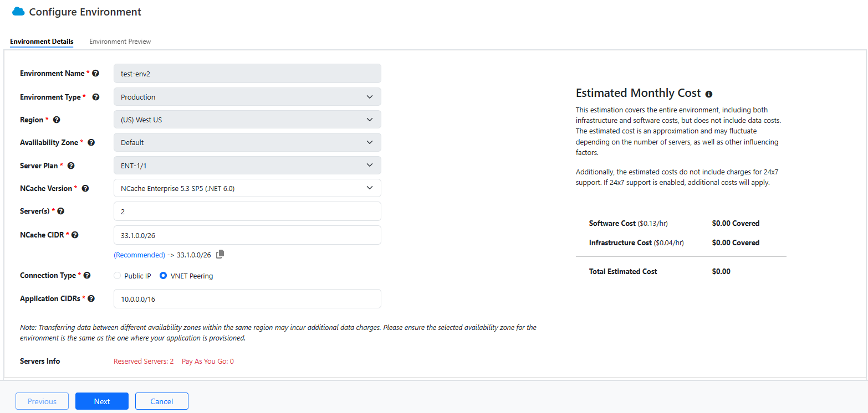Click the Cancel button
The image size is (868, 413).
[x=162, y=401]
